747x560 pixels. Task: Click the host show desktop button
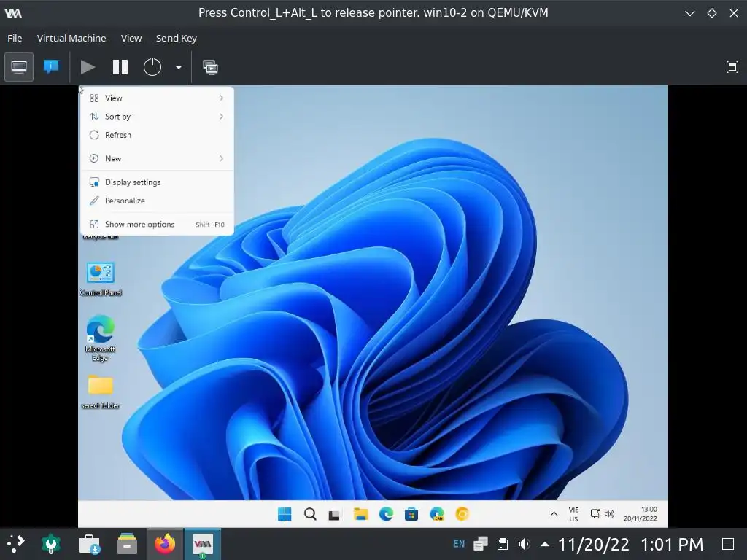pos(728,544)
